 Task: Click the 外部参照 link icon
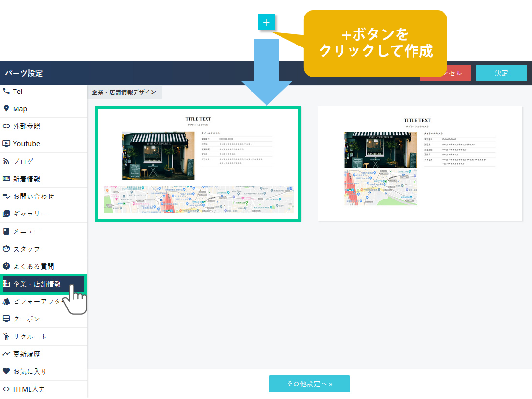[6, 126]
